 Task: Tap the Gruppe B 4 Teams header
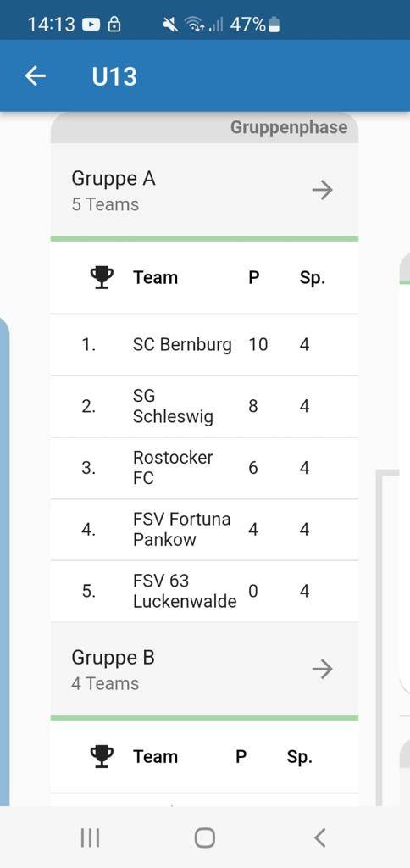tap(204, 669)
